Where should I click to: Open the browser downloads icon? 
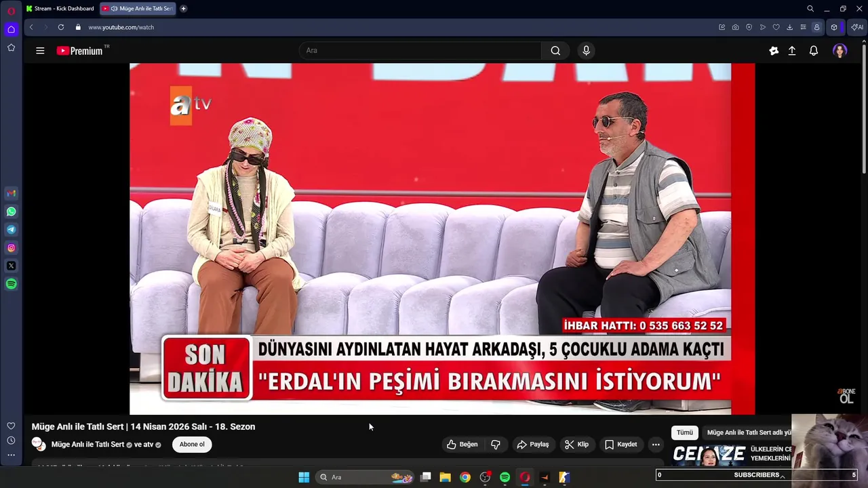(x=790, y=27)
